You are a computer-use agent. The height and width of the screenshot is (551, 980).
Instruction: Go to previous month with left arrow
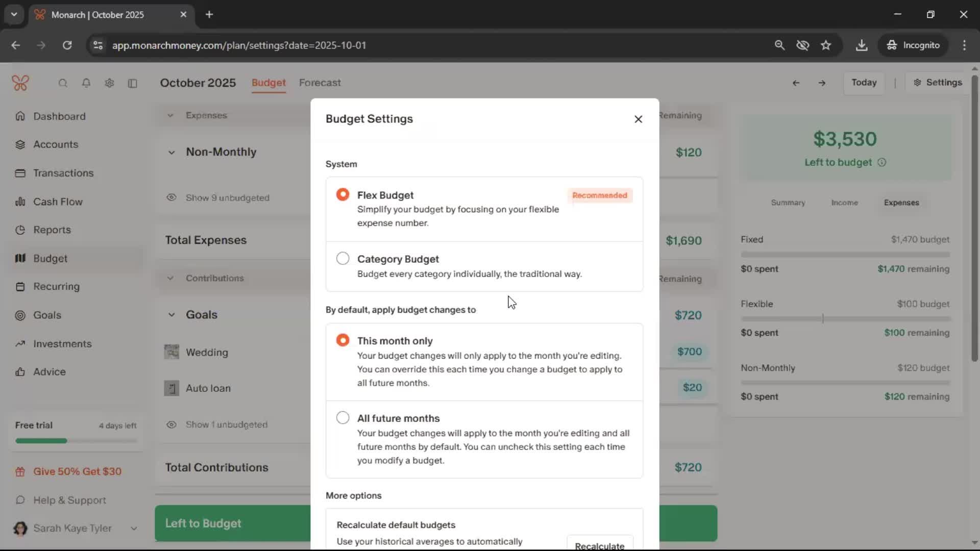796,83
